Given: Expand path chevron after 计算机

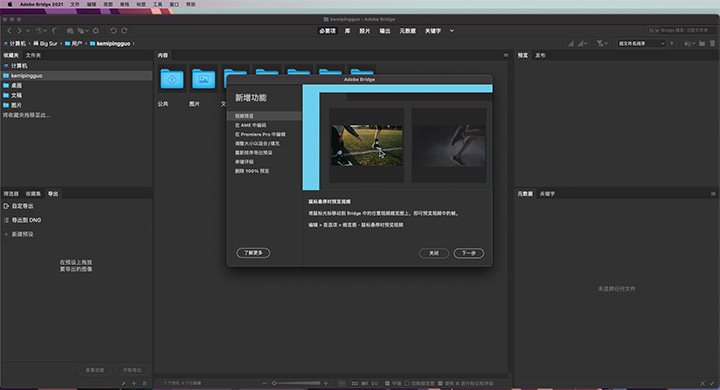Looking at the screenshot, I should pyautogui.click(x=29, y=44).
